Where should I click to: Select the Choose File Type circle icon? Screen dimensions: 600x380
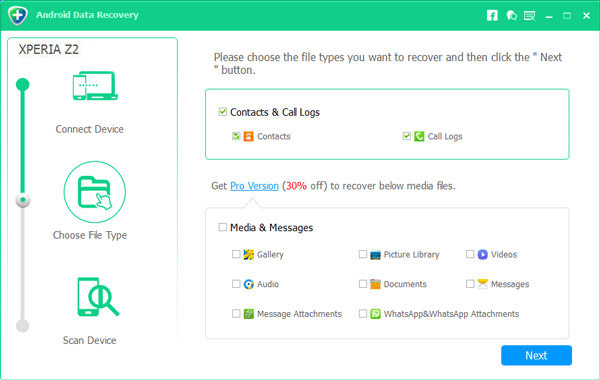(95, 192)
